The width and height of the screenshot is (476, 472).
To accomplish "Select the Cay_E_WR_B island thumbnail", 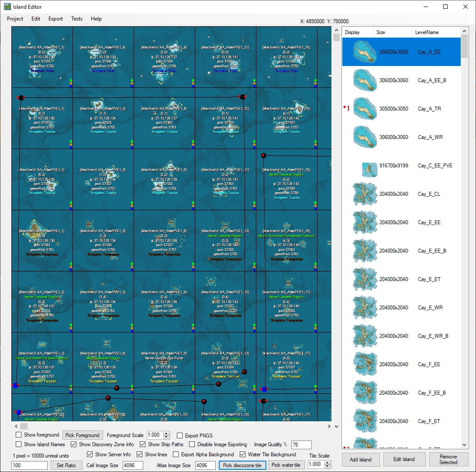I will point(365,336).
